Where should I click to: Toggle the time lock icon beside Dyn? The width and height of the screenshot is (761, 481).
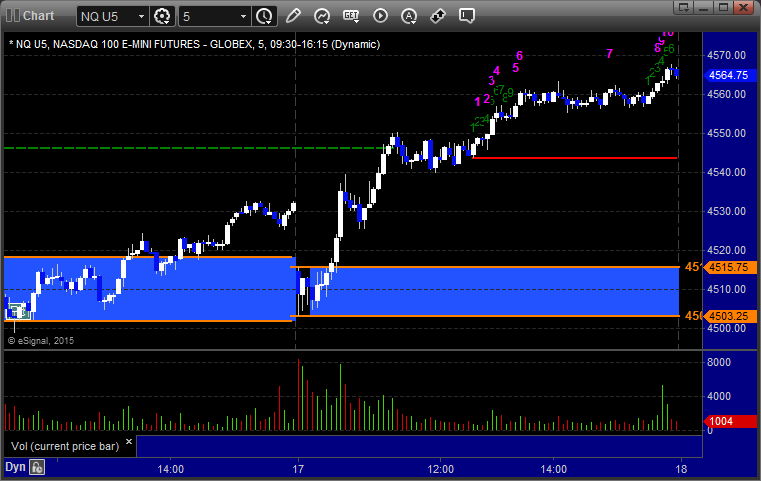(x=37, y=467)
